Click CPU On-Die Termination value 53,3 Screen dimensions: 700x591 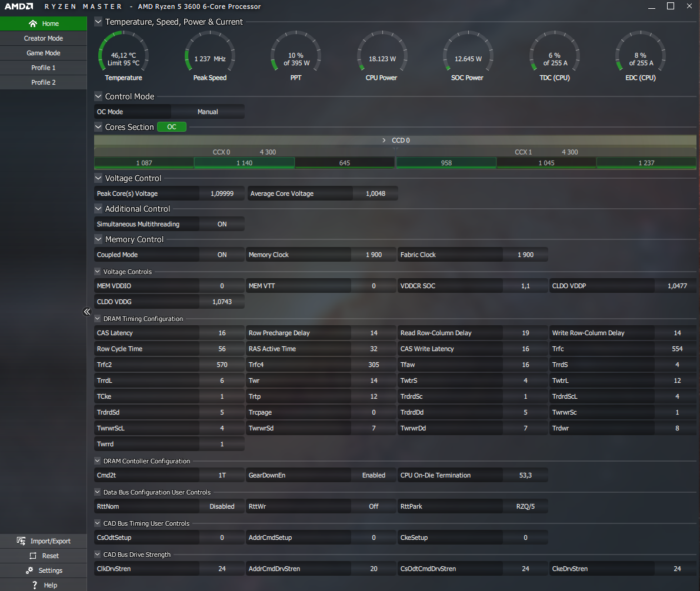pyautogui.click(x=525, y=475)
